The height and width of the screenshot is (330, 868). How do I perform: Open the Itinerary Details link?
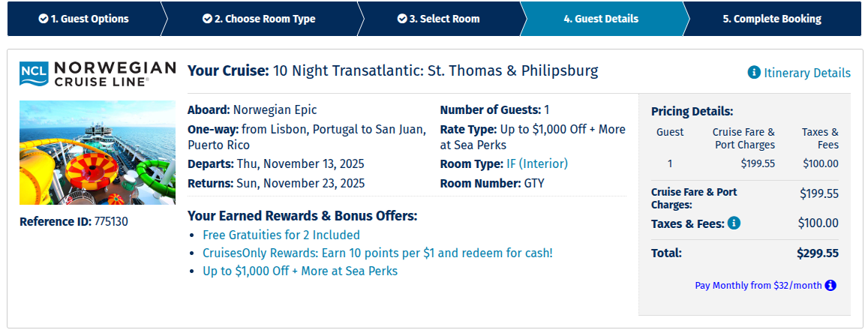click(x=807, y=73)
